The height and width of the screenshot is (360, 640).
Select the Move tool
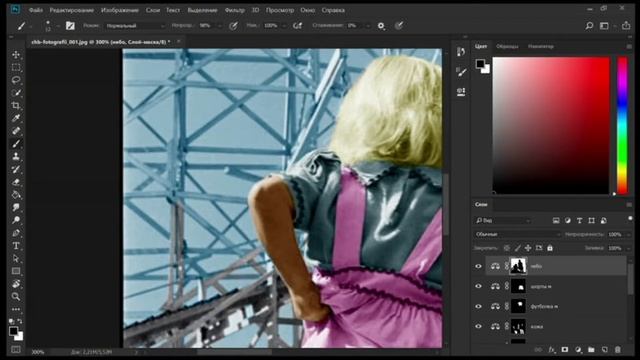click(16, 55)
